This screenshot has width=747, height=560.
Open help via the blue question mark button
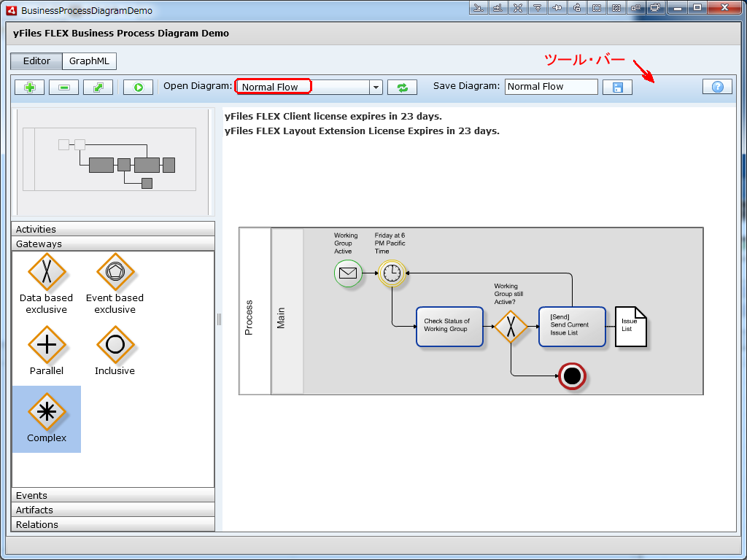pyautogui.click(x=718, y=87)
